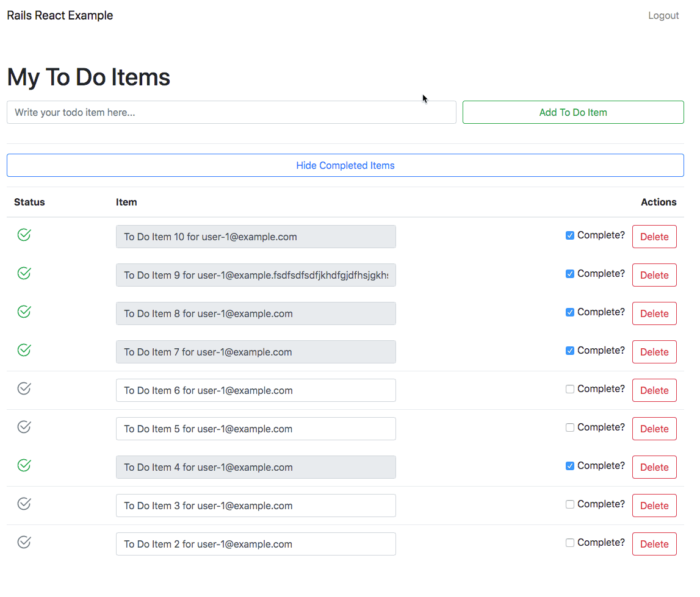
Task: Click gray status icon beside Item 5
Action: tap(24, 427)
